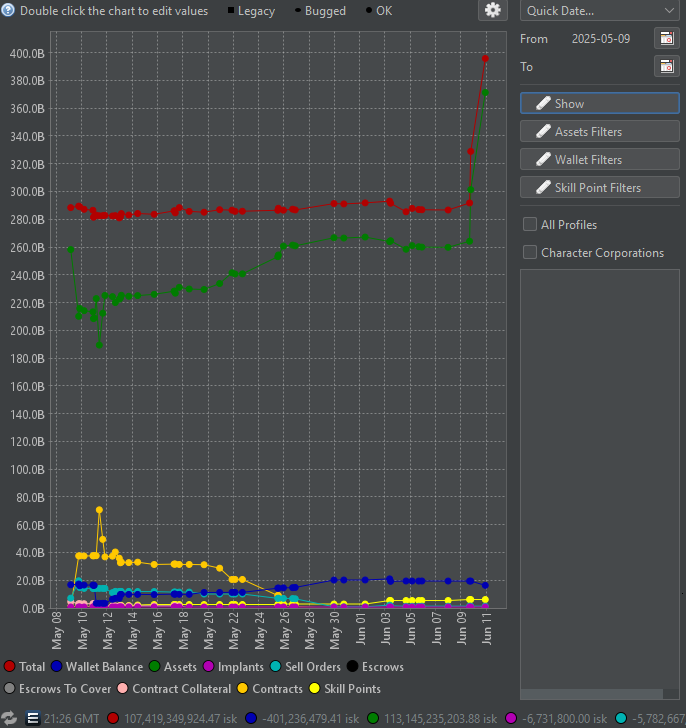
Task: Open Wallet Filters
Action: coord(600,159)
